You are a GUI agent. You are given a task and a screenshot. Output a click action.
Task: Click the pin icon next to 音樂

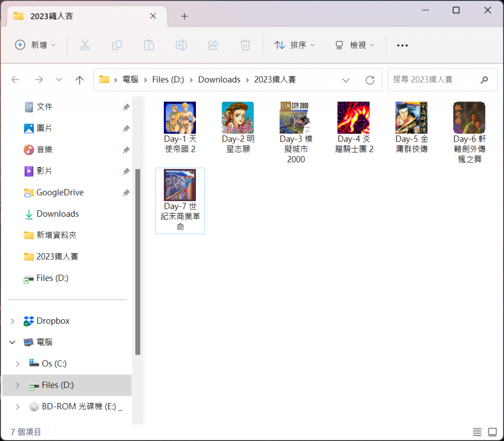pyautogui.click(x=126, y=150)
